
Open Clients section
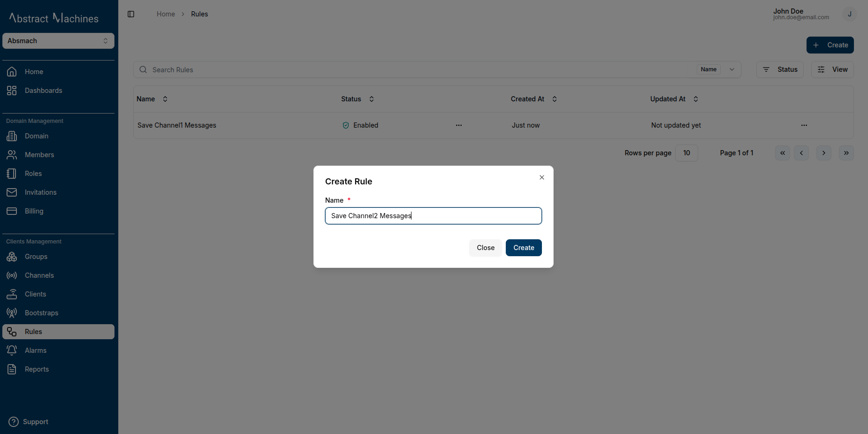58,294
